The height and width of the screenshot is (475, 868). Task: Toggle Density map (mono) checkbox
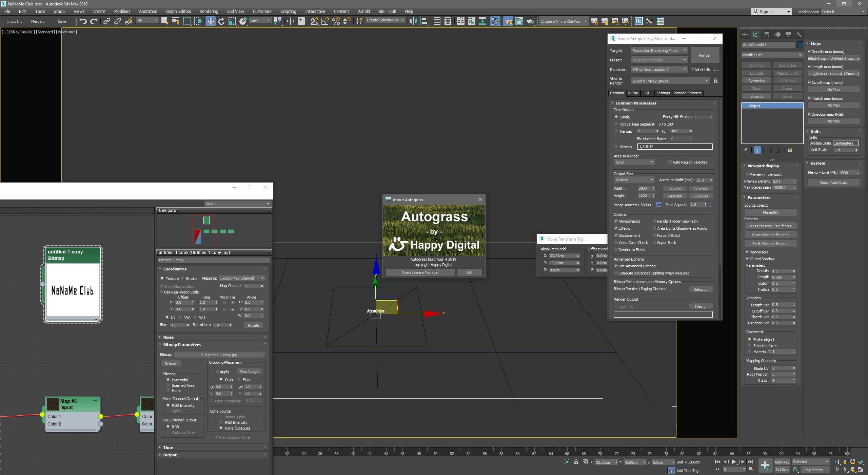point(809,52)
